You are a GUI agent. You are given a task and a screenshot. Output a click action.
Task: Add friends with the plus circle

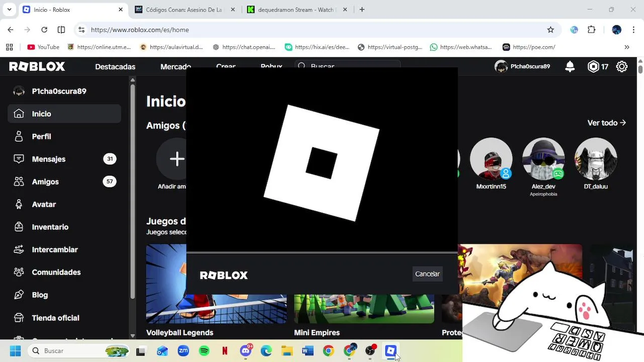point(177,159)
